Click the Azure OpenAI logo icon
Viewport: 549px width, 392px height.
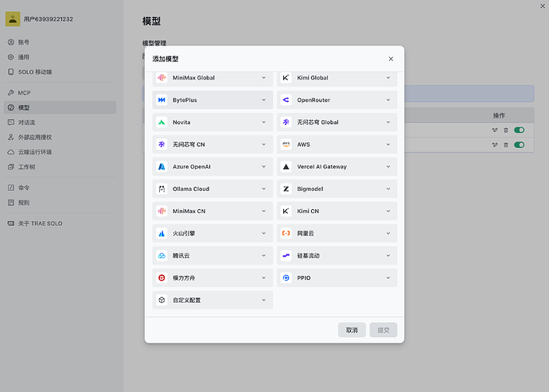click(162, 167)
